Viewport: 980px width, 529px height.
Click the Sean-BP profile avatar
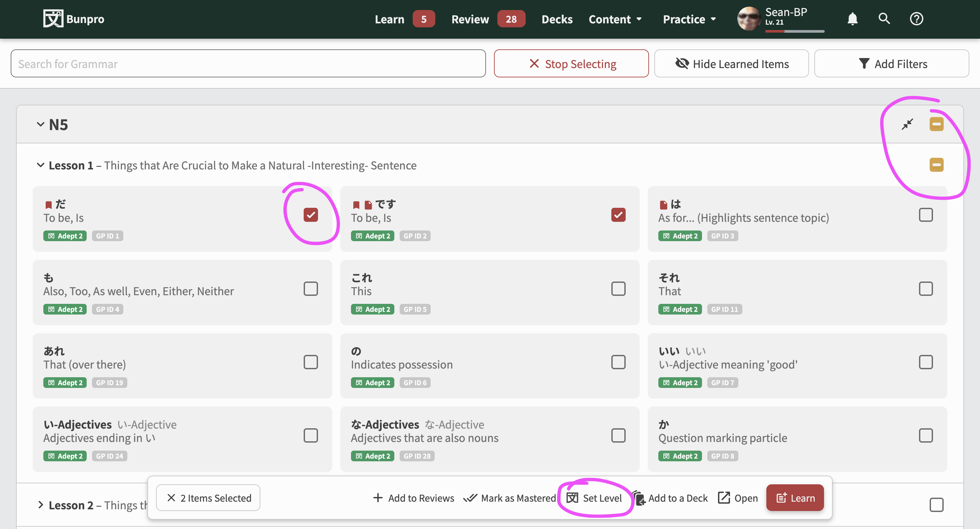click(x=749, y=19)
